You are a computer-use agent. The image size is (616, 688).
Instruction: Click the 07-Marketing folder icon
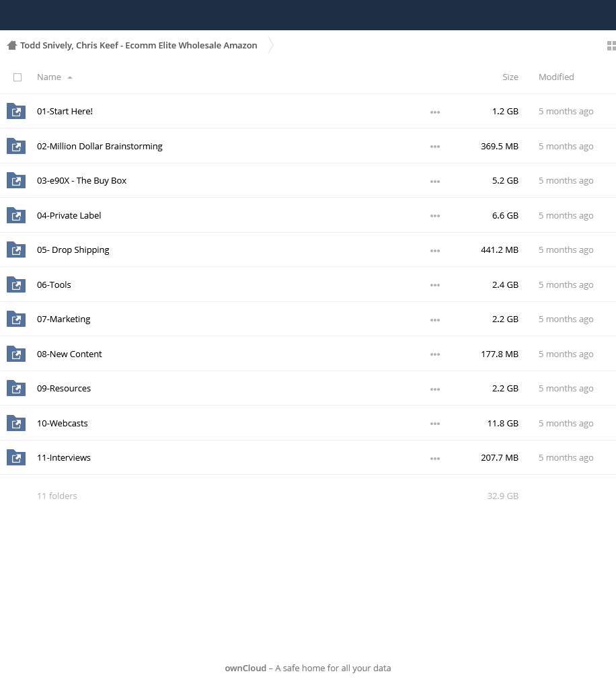[16, 319]
